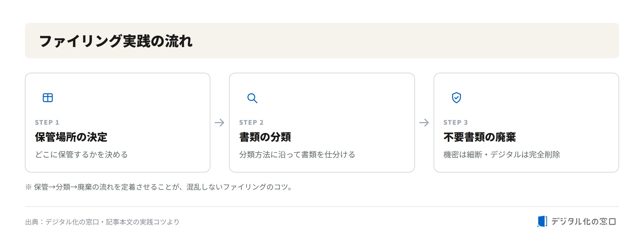Click the 分類方法に沿って書類を仕分ける description
Screen dimensions: 644x252
point(297,155)
